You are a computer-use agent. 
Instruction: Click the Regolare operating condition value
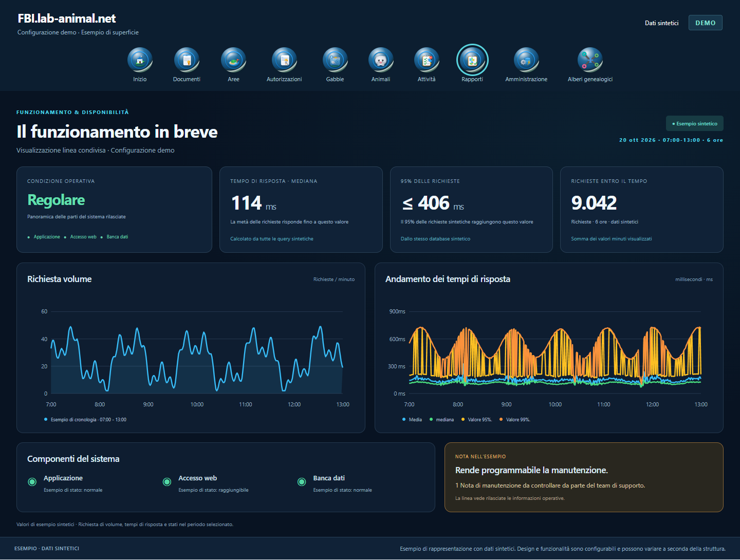coord(56,200)
